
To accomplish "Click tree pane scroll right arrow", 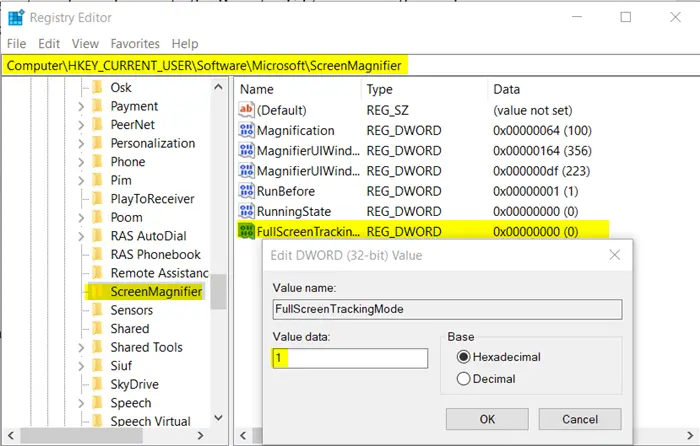I will (x=200, y=435).
